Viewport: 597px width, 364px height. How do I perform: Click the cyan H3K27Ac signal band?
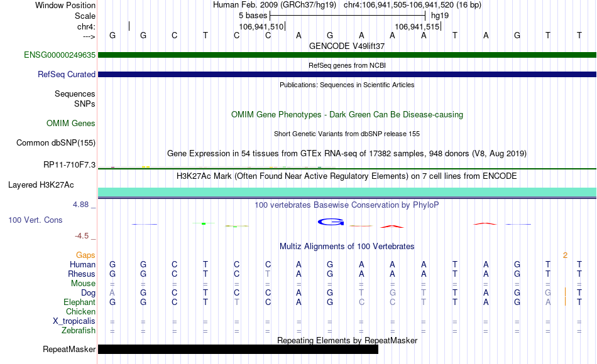347,191
